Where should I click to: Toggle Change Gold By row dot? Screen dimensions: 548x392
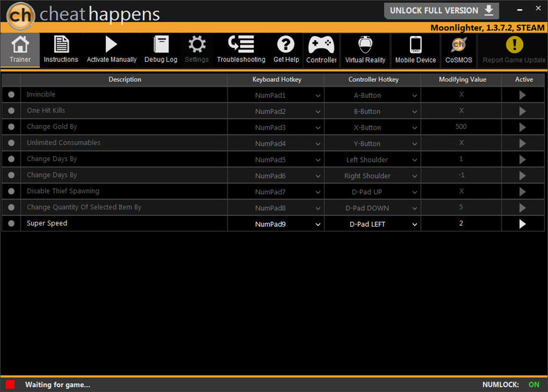tap(11, 126)
